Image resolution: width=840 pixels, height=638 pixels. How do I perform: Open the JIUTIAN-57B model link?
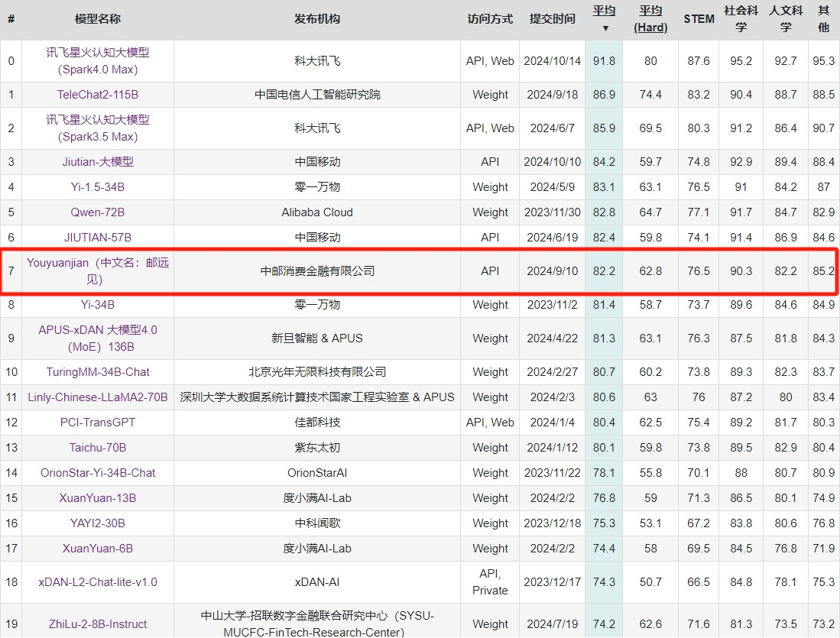98,238
